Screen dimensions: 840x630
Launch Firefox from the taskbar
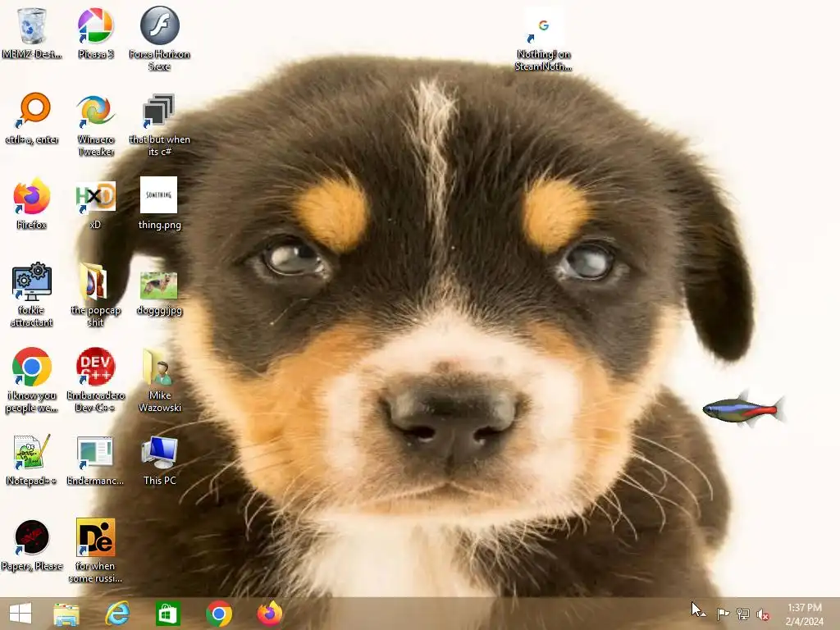(269, 614)
